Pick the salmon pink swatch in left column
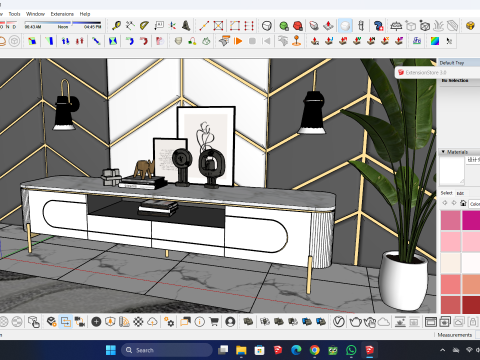 tap(451, 284)
